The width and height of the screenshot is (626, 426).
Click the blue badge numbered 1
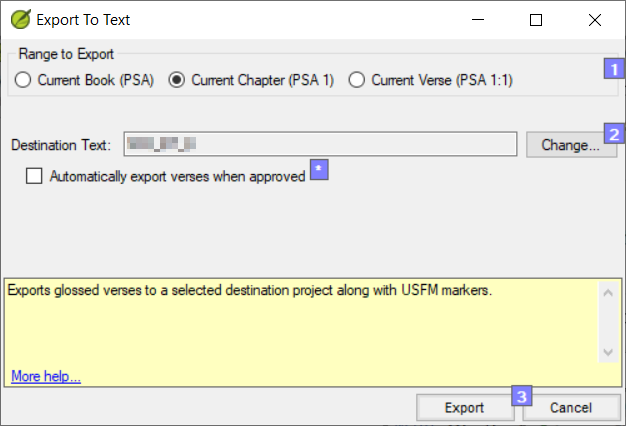[614, 69]
